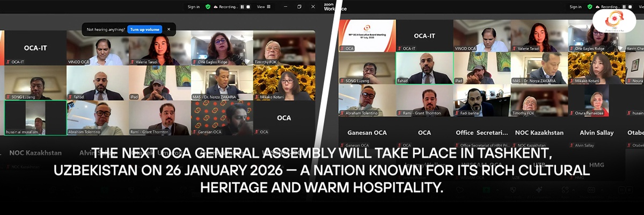The image size is (644, 215).
Task: Click the cloud recording icon in right window
Action: 596,7
